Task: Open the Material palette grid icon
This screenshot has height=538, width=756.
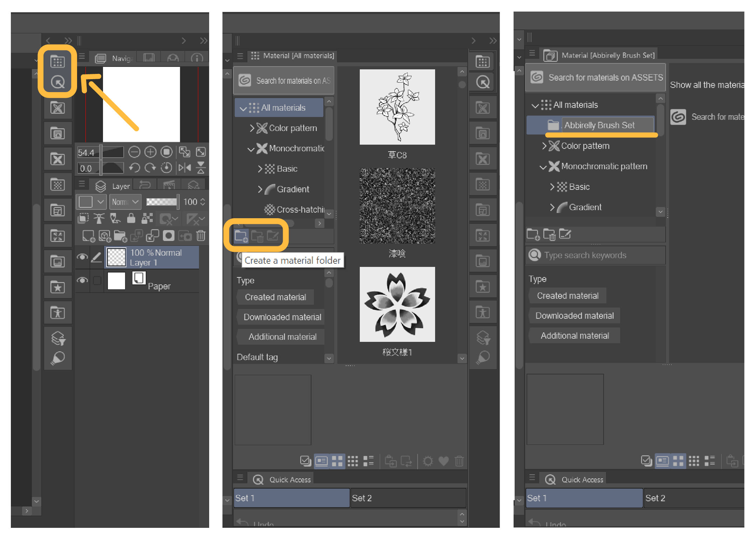Action: pyautogui.click(x=57, y=62)
